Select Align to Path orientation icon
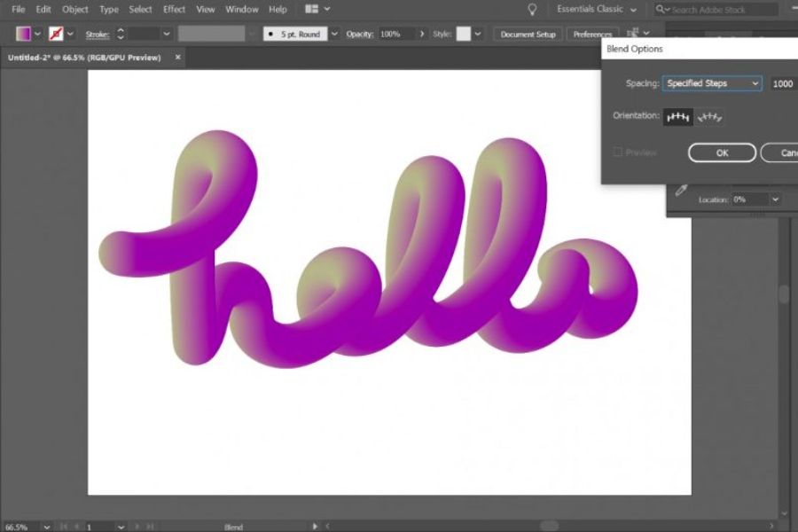798x532 pixels. tap(709, 116)
